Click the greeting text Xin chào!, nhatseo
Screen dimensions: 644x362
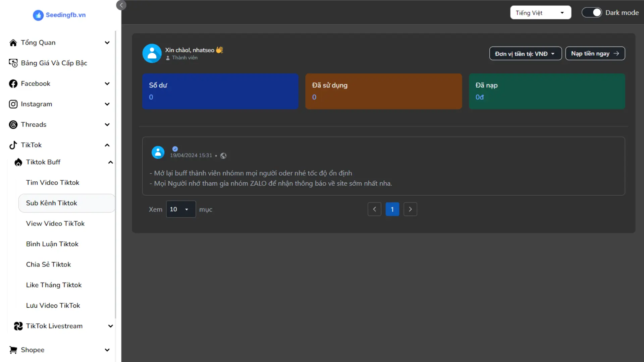pos(189,50)
